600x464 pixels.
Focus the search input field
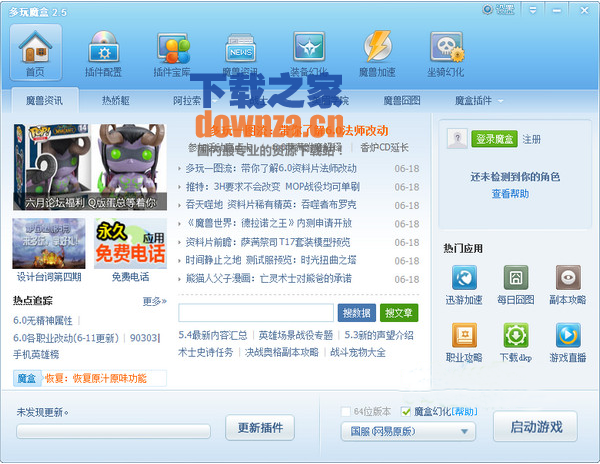pos(256,313)
